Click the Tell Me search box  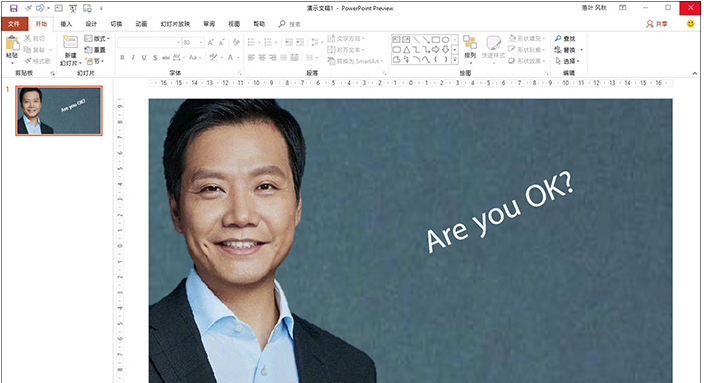pyautogui.click(x=290, y=24)
